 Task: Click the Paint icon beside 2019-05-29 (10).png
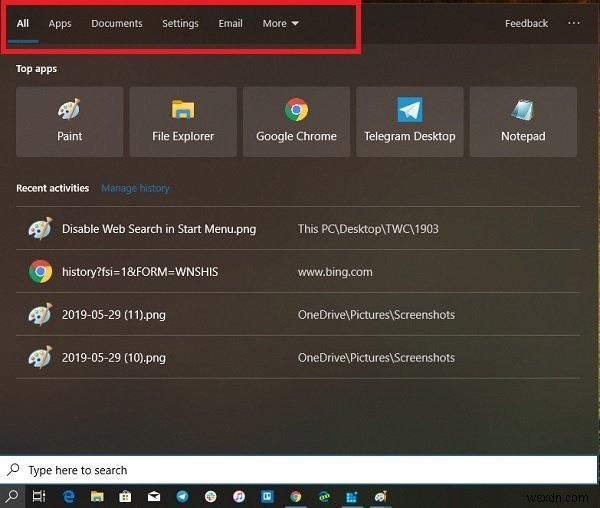pyautogui.click(x=40, y=357)
